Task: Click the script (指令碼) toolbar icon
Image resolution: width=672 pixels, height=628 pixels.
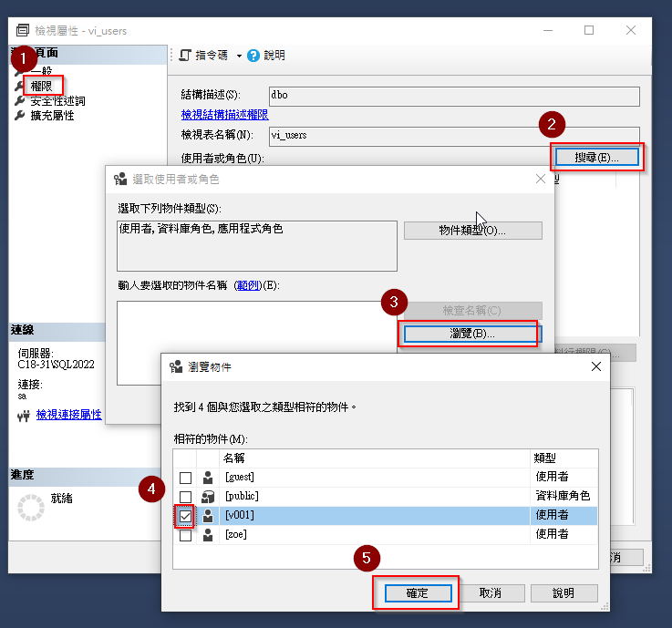Action: click(185, 56)
